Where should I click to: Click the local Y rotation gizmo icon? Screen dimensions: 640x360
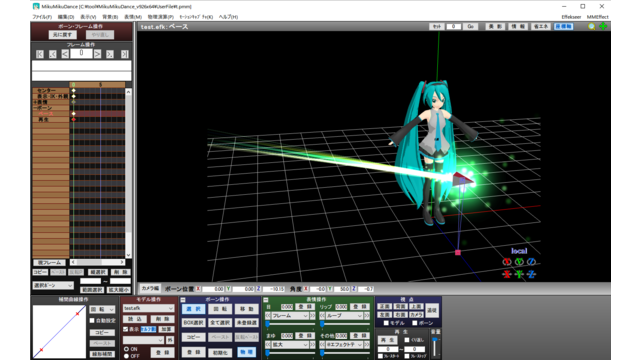519,262
